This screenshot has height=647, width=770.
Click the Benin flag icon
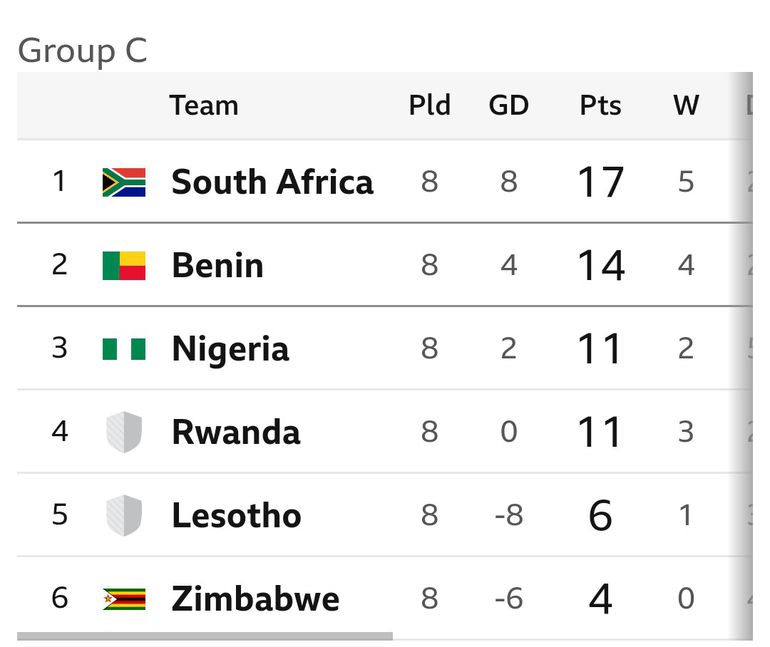click(x=124, y=265)
